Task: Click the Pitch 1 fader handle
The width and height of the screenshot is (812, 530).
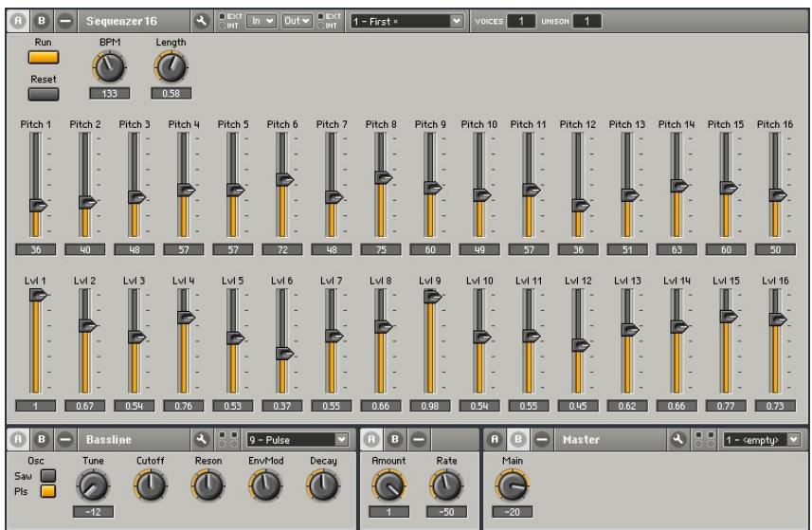Action: point(38,205)
